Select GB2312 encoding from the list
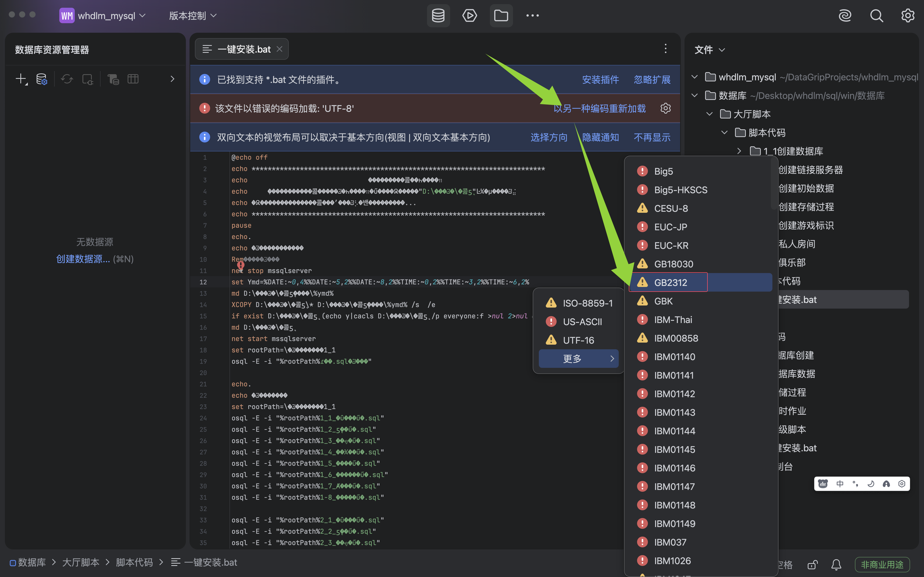Screen dimensions: 924x577 (x=671, y=282)
